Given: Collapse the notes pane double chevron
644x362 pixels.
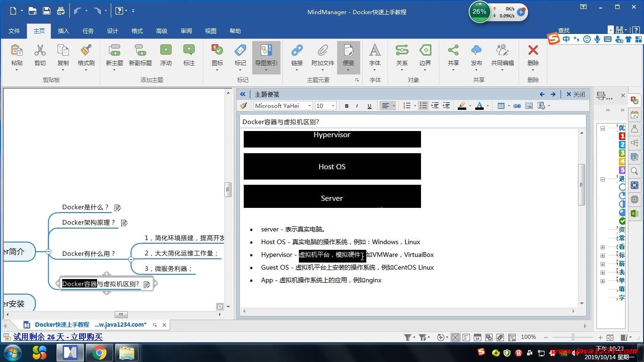Looking at the screenshot, I should coord(243,94).
